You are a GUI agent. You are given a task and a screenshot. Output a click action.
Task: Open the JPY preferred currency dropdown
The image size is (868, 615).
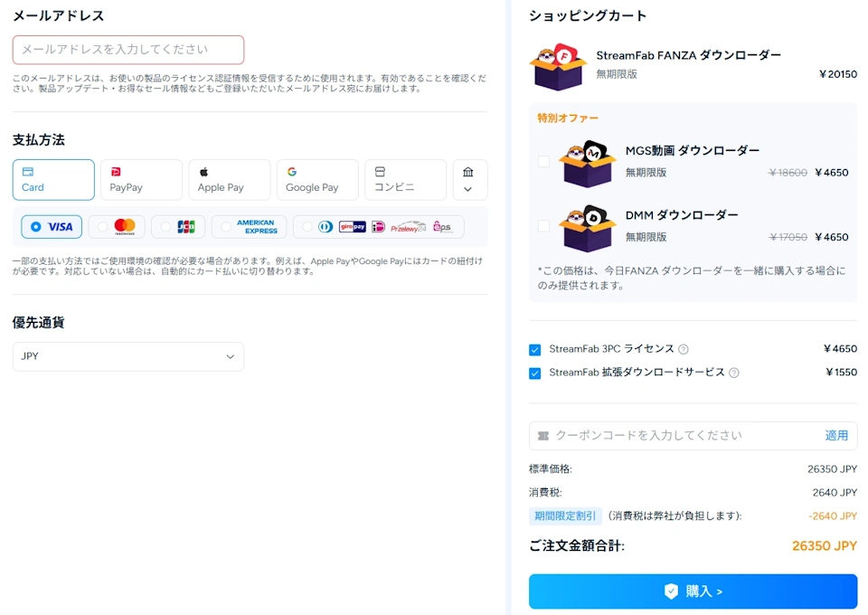pos(128,356)
